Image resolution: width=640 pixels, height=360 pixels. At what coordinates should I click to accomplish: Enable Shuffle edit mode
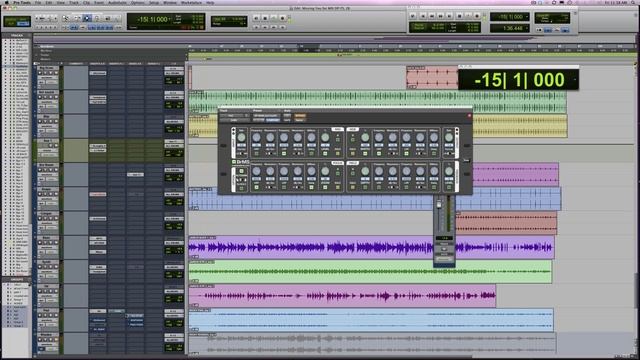pos(11,19)
